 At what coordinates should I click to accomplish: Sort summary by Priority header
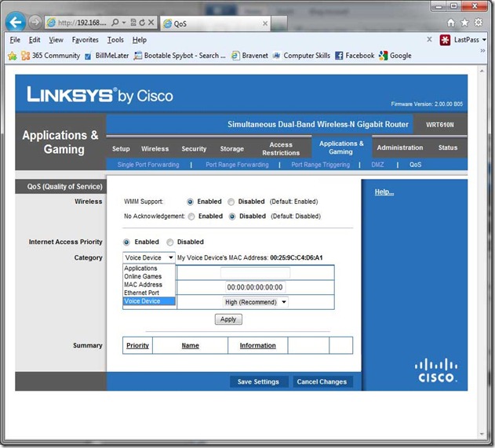[x=137, y=345]
